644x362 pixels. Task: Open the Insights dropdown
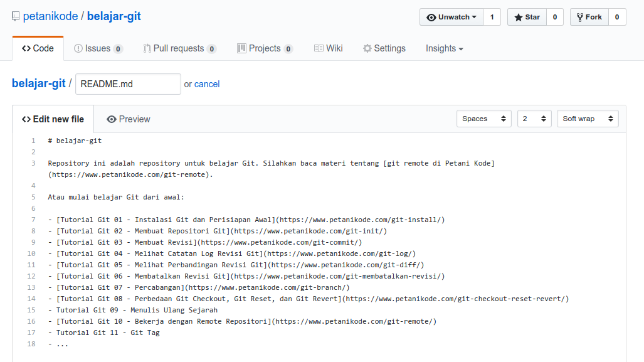443,48
